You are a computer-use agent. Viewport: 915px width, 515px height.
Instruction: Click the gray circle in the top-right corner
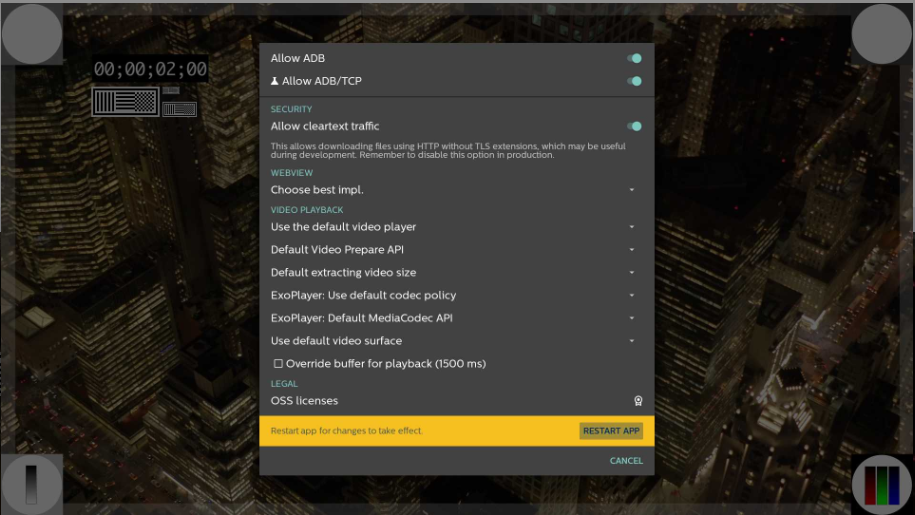click(881, 33)
